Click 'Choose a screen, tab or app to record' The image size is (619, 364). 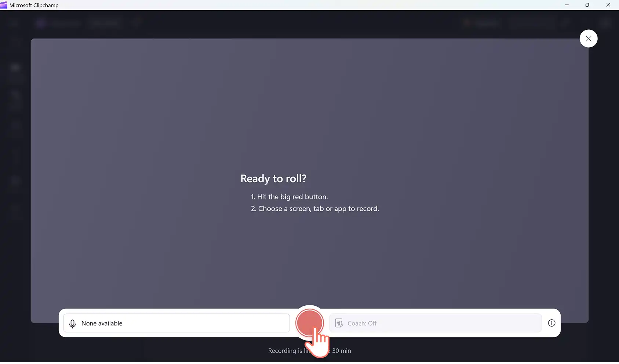pyautogui.click(x=315, y=209)
